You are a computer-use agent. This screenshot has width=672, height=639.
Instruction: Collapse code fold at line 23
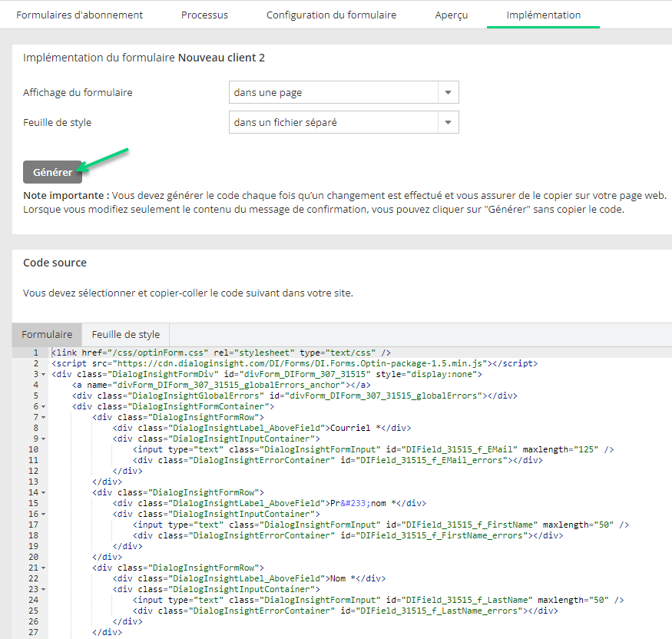click(x=43, y=589)
